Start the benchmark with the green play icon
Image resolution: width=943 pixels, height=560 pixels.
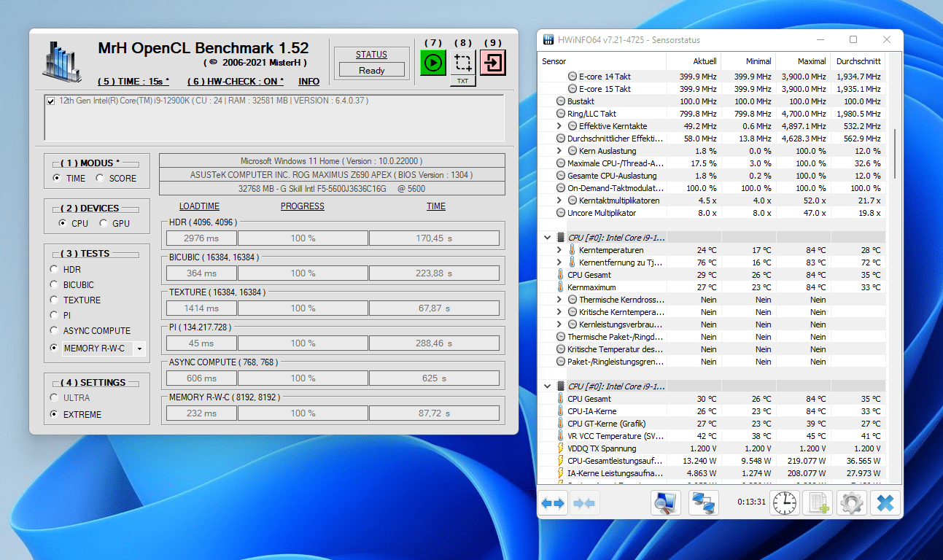(432, 63)
